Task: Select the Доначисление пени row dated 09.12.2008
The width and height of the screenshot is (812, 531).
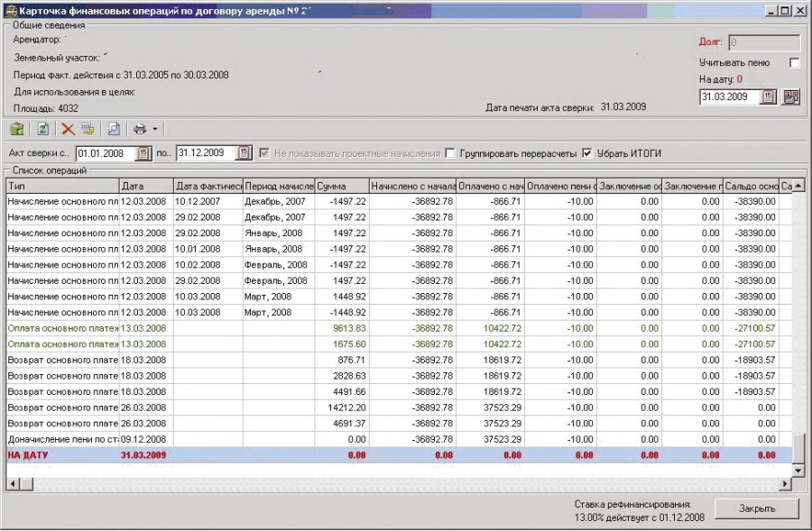Action: (x=399, y=439)
